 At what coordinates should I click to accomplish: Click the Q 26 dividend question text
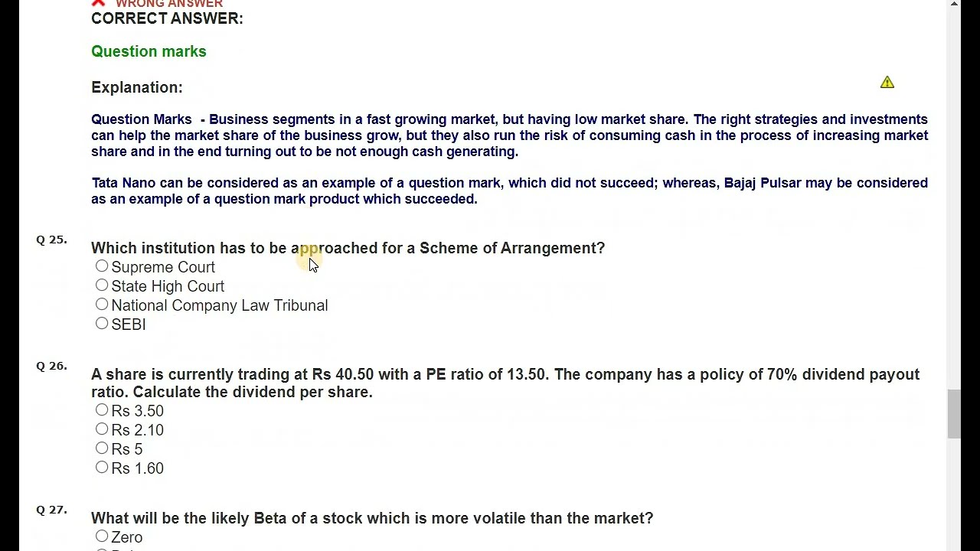[505, 383]
